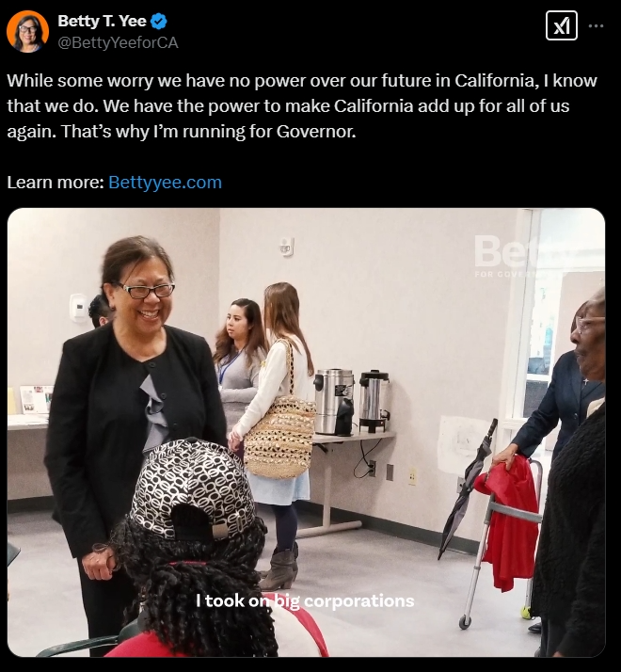Image resolution: width=621 pixels, height=672 pixels.
Task: Click the "I took on big corporations" caption
Action: click(x=305, y=600)
